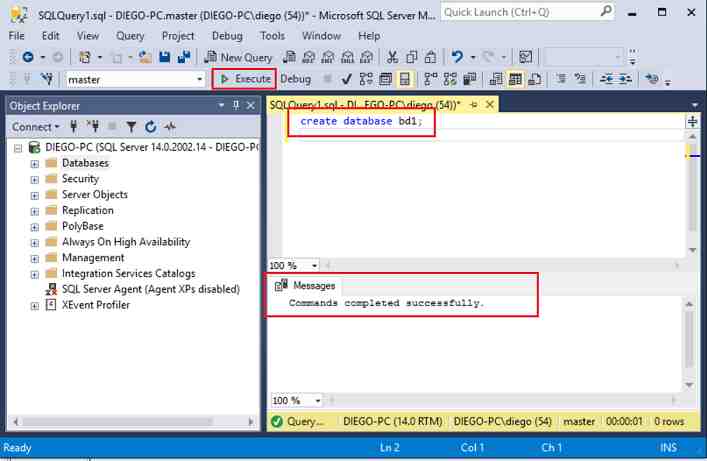Click Display Estimated Execution Plan icon
The width and height of the screenshot is (707, 461).
[366, 80]
